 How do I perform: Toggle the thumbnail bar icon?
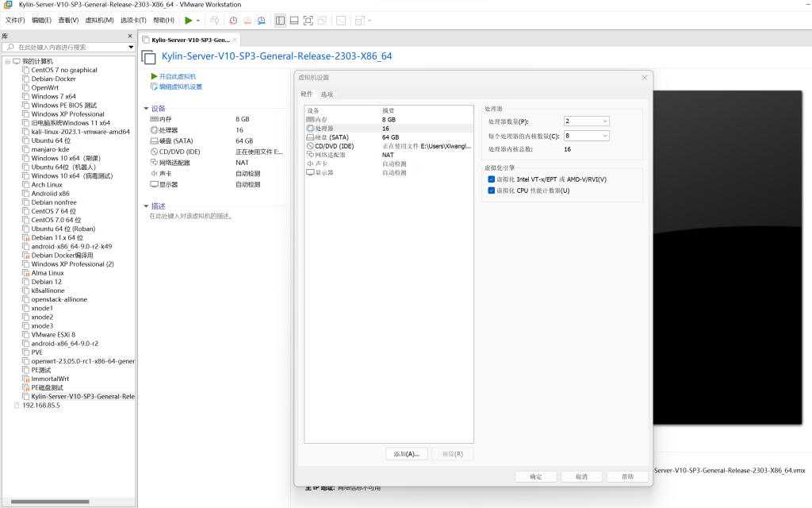294,21
